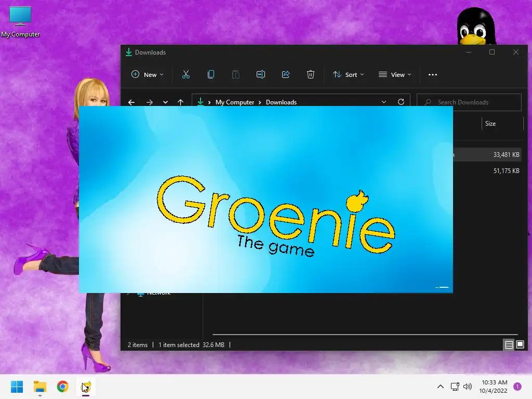Maximize the Downloads window
The height and width of the screenshot is (399, 532).
pos(492,52)
